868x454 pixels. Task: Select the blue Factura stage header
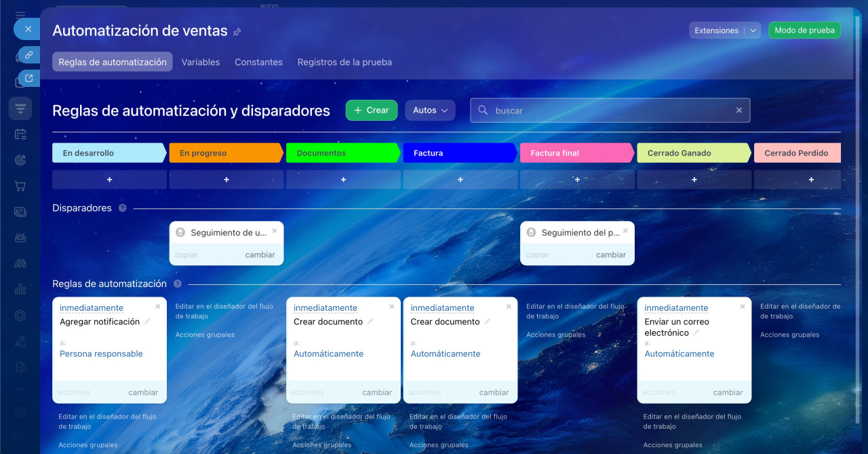[460, 153]
